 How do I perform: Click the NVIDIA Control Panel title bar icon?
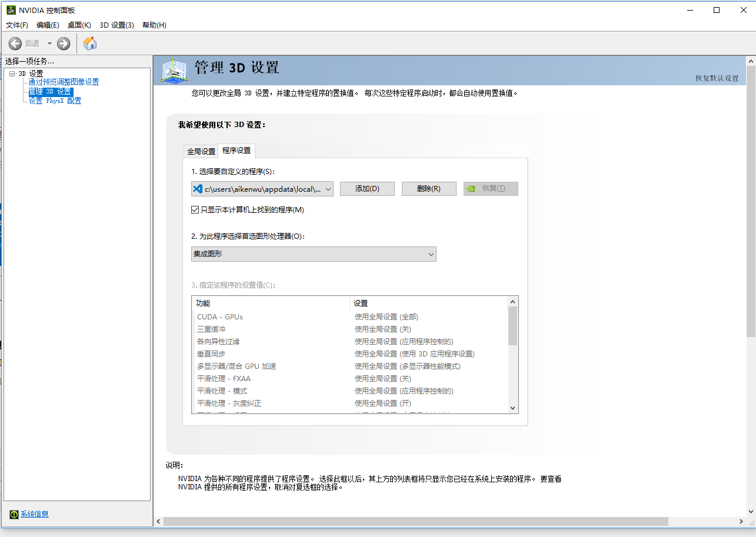[x=11, y=10]
